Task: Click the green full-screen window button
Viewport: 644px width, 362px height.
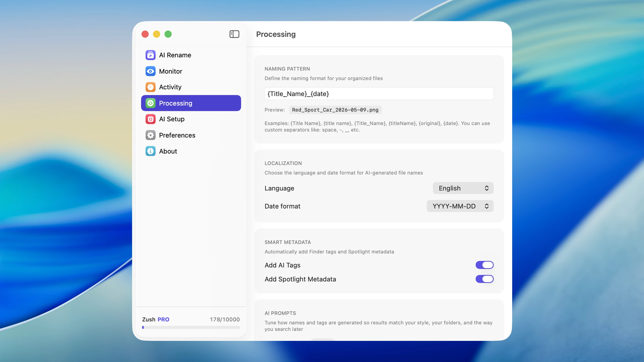Action: 168,34
